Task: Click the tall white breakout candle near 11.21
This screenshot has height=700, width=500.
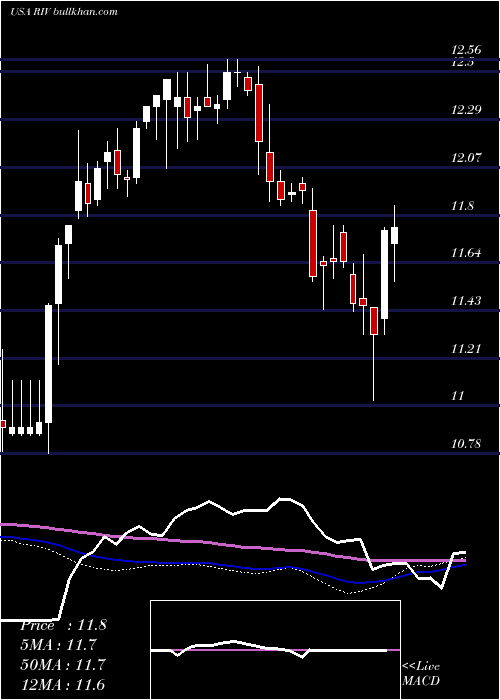Action: [48, 364]
